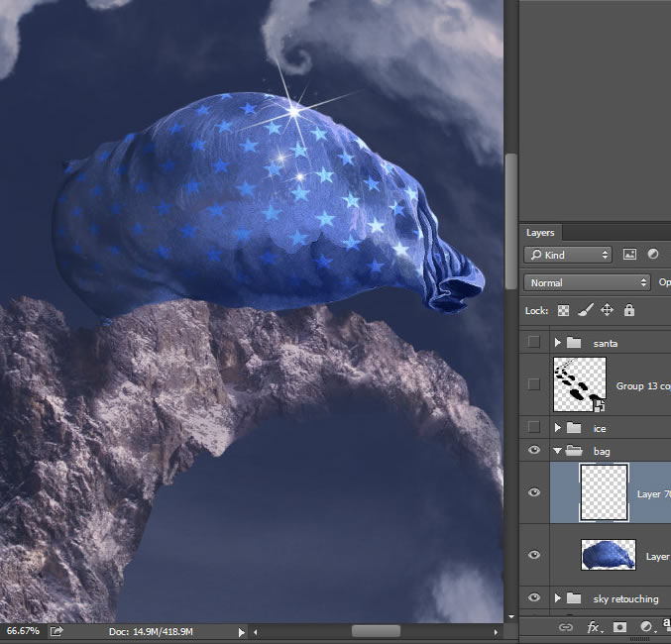Click the lock all padlock icon
This screenshot has width=671, height=644.
(629, 310)
